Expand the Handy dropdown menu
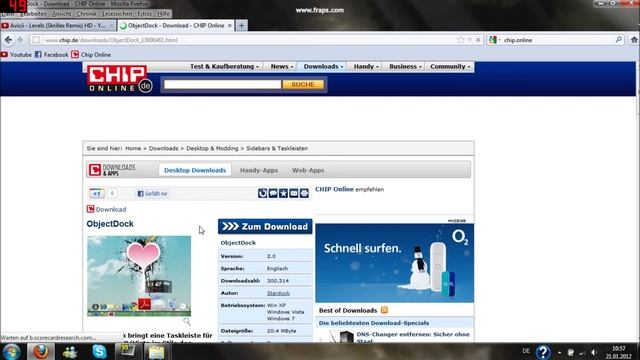 click(x=366, y=66)
